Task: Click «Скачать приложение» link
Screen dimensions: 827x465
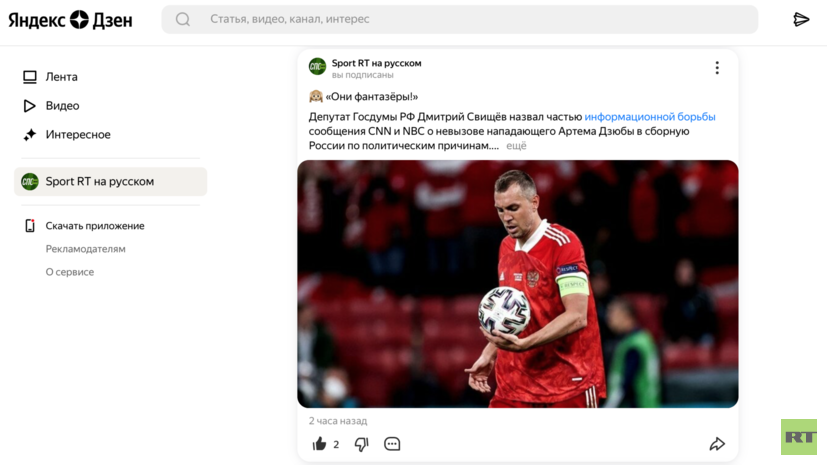Action: pyautogui.click(x=95, y=226)
